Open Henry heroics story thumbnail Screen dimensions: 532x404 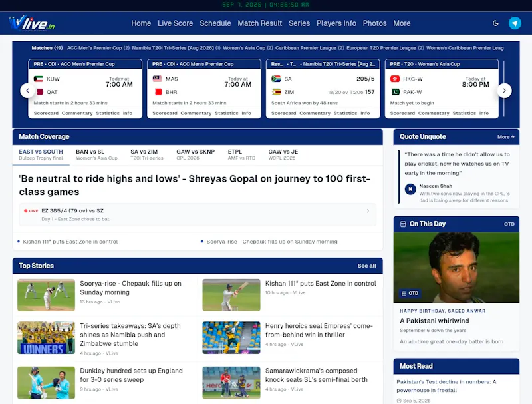coord(231,338)
